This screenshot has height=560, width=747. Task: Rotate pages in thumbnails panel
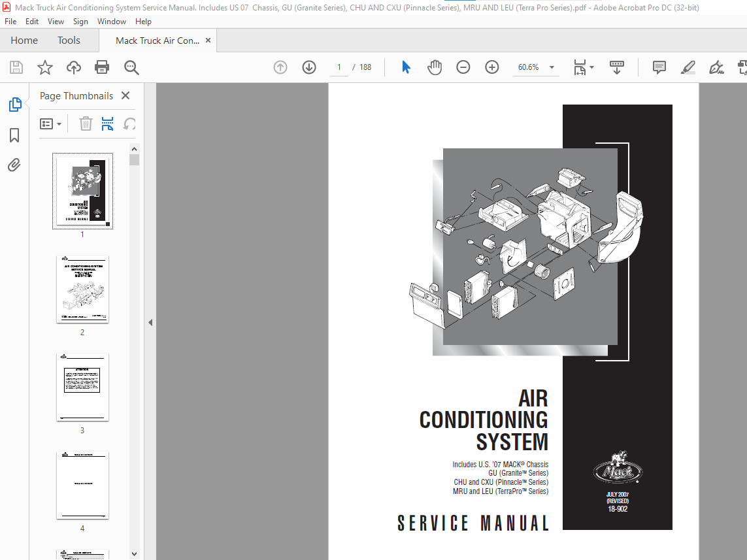(x=129, y=124)
